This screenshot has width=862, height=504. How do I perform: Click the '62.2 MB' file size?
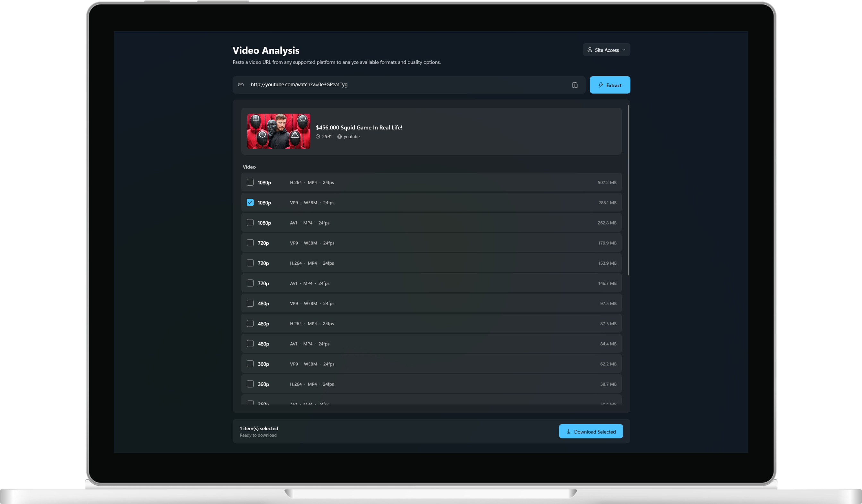coord(608,364)
